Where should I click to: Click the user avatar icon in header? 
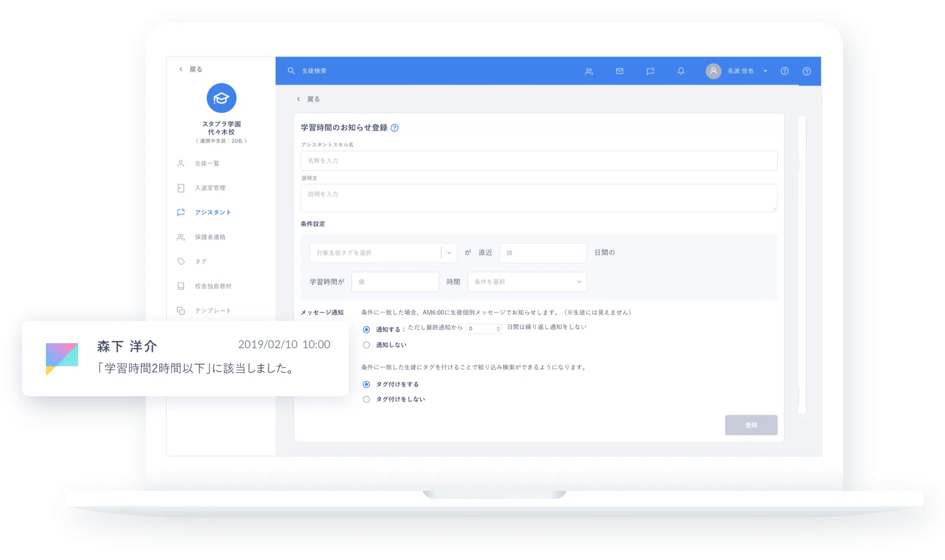click(x=713, y=71)
